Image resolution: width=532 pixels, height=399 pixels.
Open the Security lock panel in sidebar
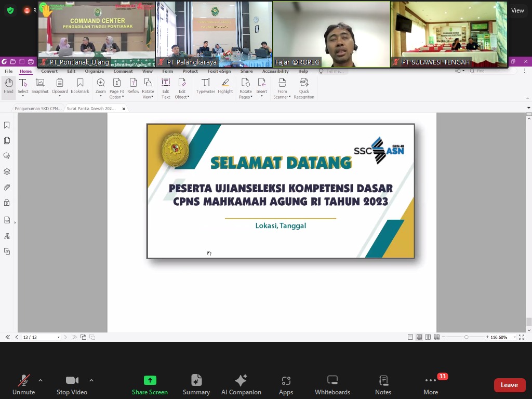(x=7, y=203)
